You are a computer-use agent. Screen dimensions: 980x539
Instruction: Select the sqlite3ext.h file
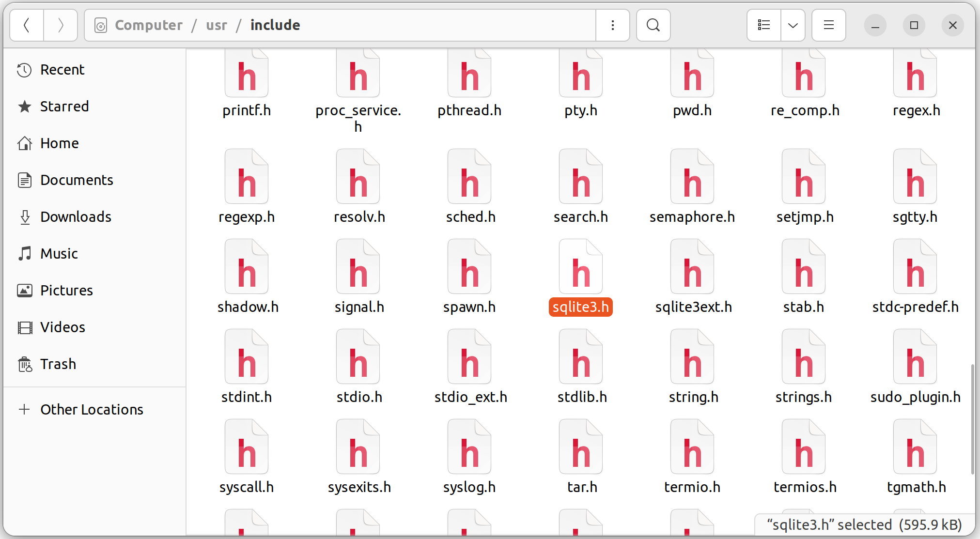(x=693, y=269)
